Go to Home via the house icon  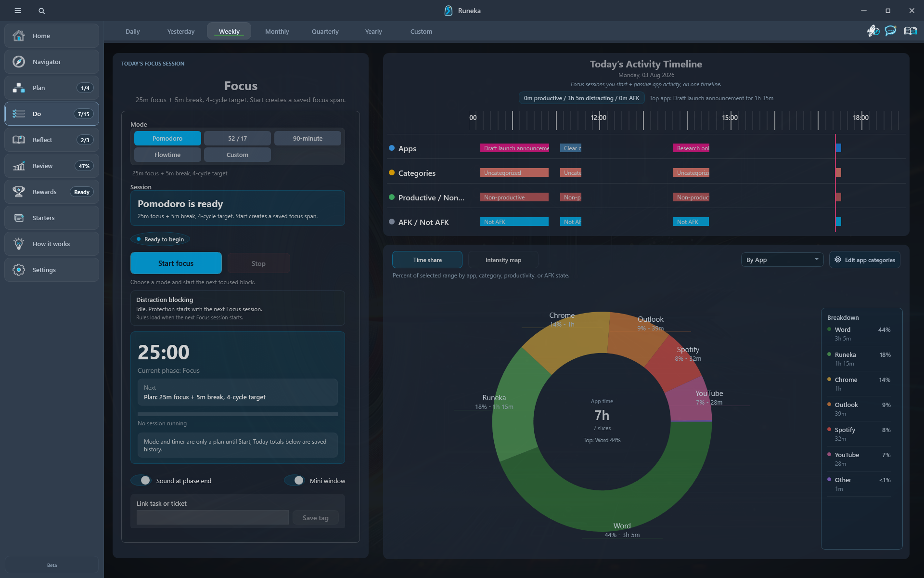pos(19,36)
